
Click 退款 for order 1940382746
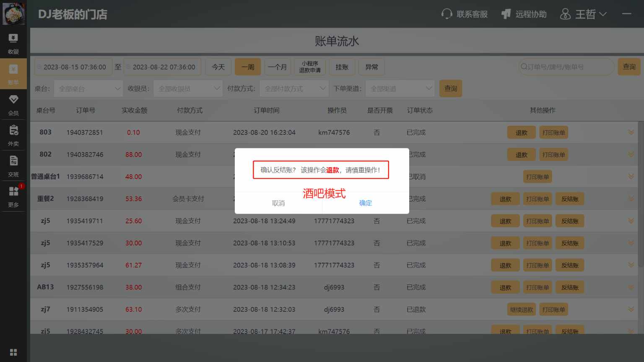522,155
